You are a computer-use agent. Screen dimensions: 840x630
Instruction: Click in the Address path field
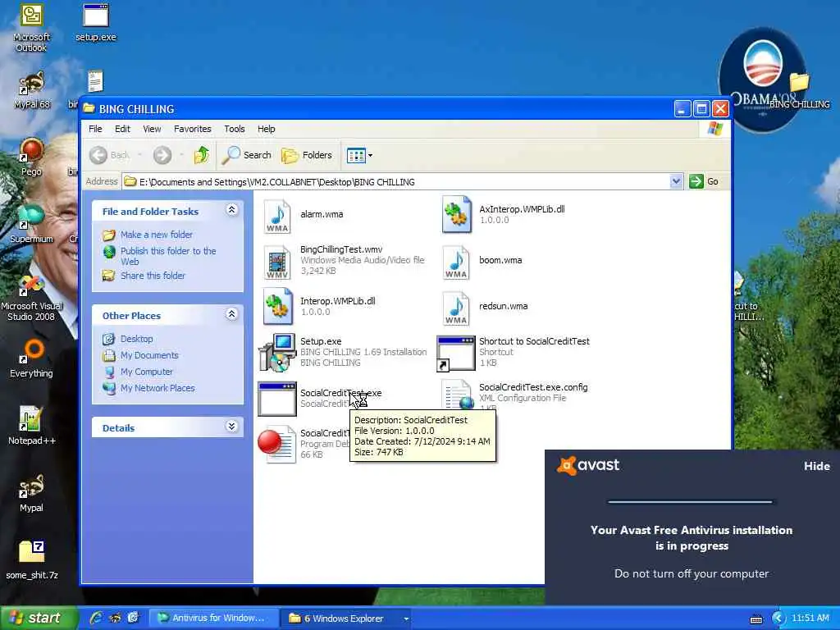click(x=396, y=181)
